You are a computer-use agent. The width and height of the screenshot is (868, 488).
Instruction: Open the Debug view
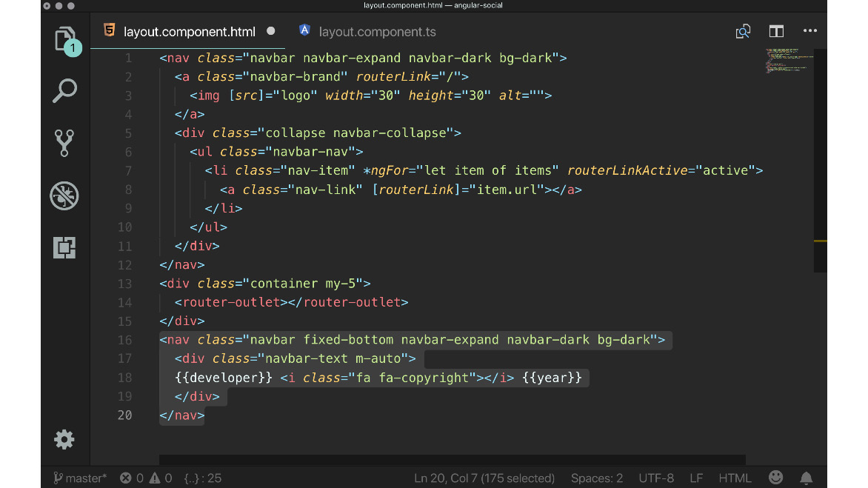(64, 195)
